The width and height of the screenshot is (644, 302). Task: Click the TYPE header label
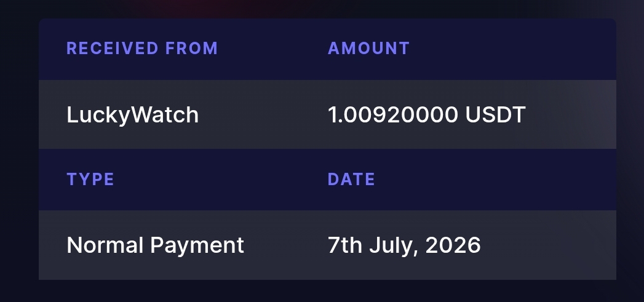pos(90,180)
